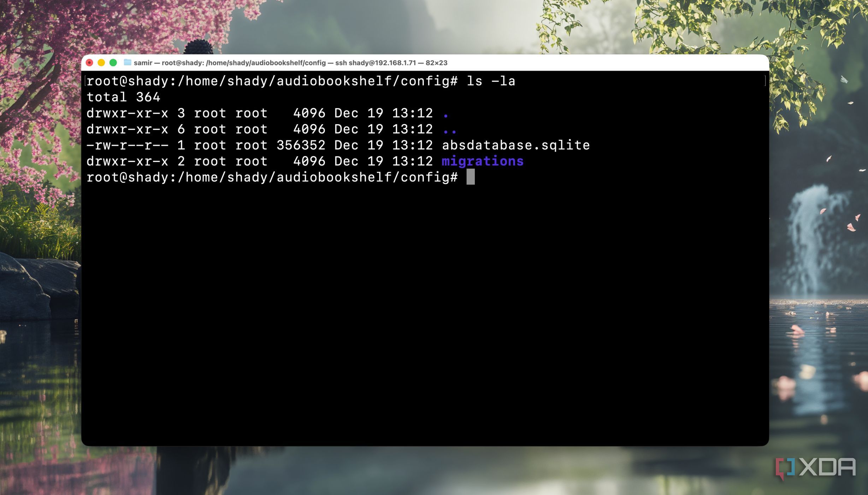Click the 'ls -la' command text
Viewport: 868px width, 495px height.
(x=491, y=81)
